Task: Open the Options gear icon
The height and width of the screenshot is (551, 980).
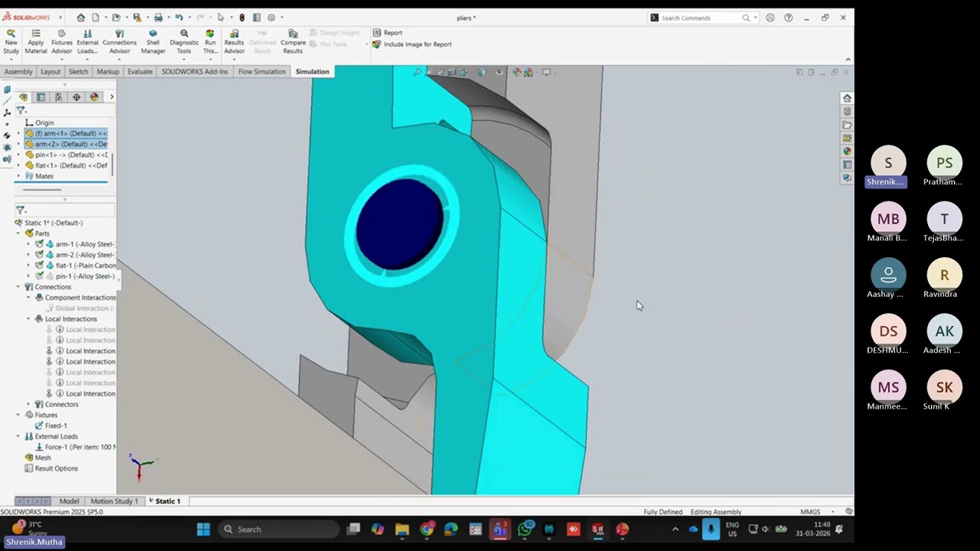Action: tap(271, 18)
